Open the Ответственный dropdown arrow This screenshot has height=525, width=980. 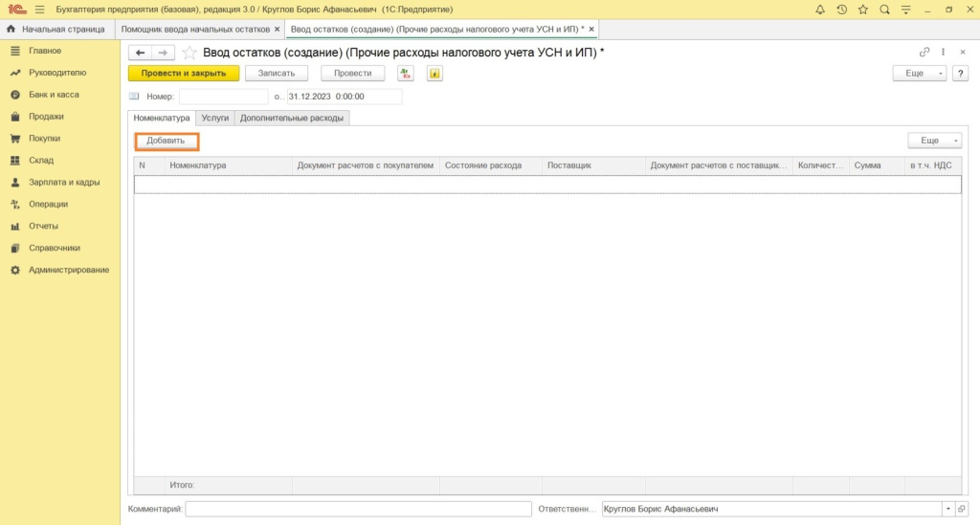pos(947,510)
